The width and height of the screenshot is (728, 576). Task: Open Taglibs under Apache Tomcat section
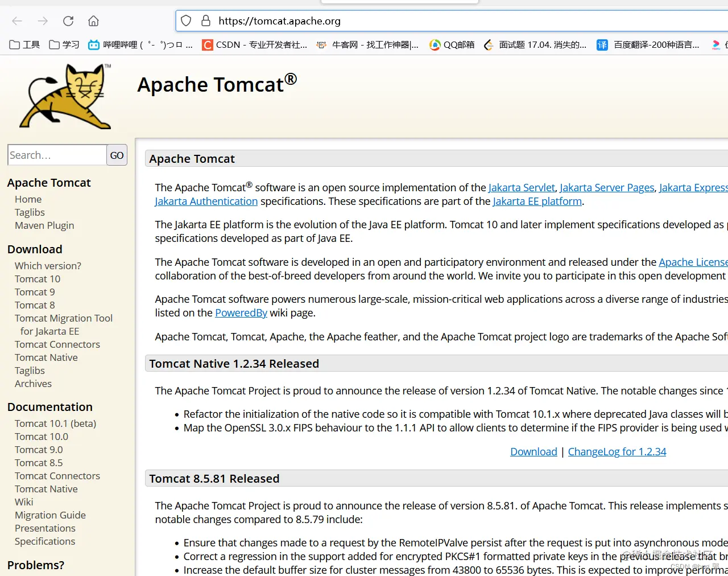coord(30,212)
